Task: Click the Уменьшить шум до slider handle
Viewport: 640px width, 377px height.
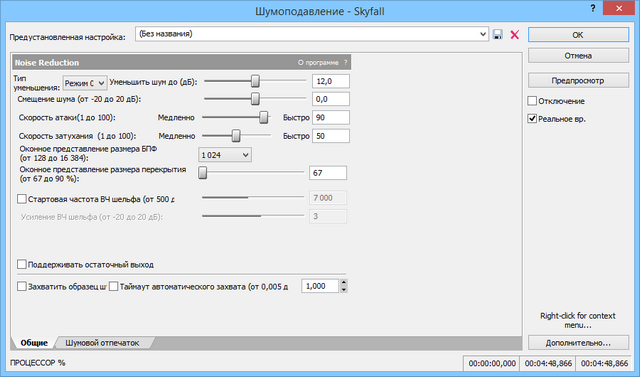Action: [255, 81]
